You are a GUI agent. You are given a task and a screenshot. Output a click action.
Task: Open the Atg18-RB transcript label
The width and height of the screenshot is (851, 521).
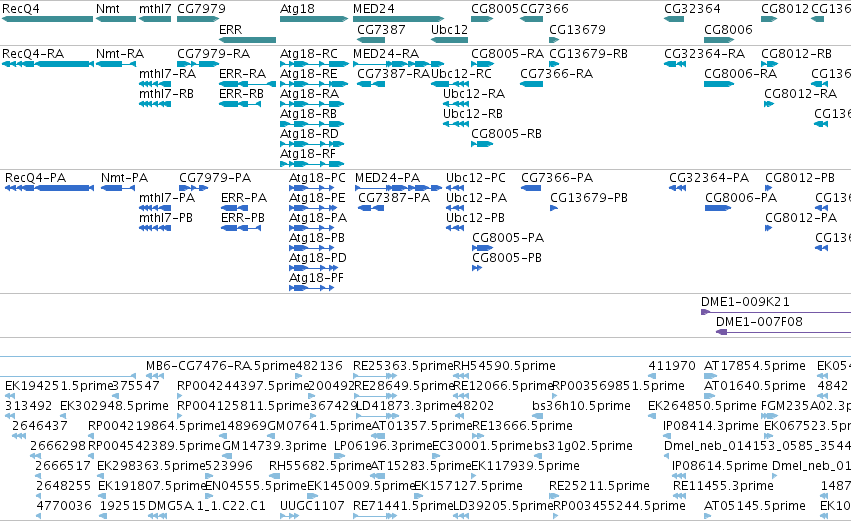(x=308, y=115)
